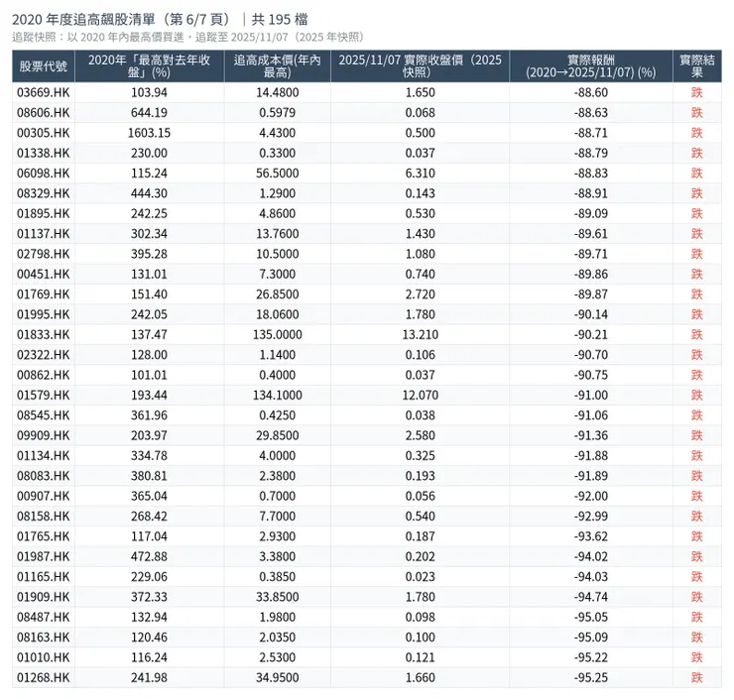The image size is (734, 700).
Task: Select stock code 02798.HK
Action: pyautogui.click(x=43, y=254)
